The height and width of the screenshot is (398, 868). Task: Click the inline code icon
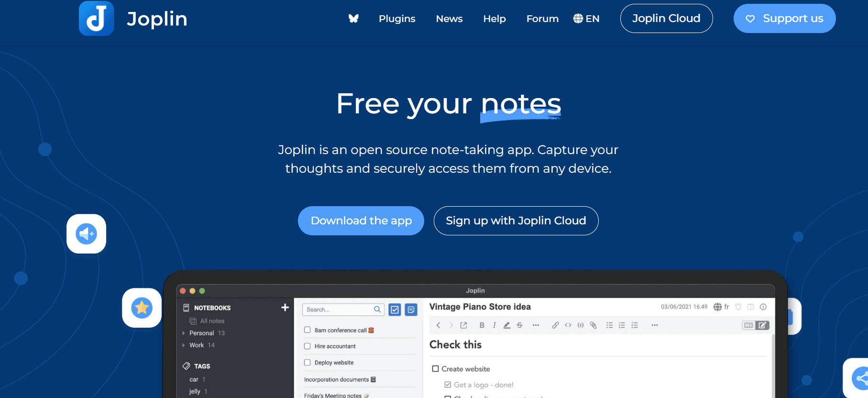(568, 325)
